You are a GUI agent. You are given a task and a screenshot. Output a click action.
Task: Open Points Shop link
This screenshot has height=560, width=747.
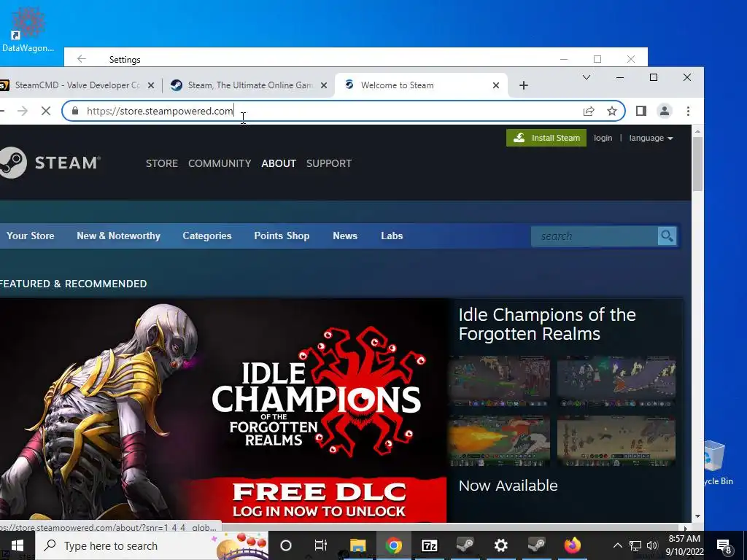[282, 236]
